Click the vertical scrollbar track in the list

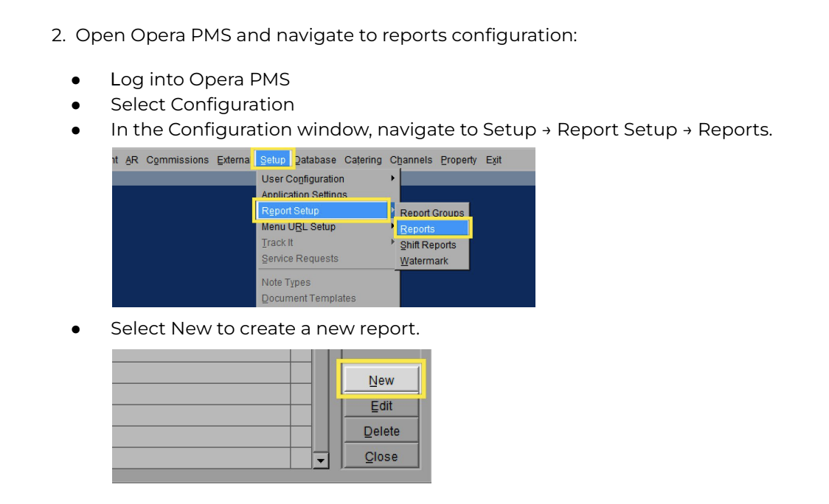click(x=320, y=400)
